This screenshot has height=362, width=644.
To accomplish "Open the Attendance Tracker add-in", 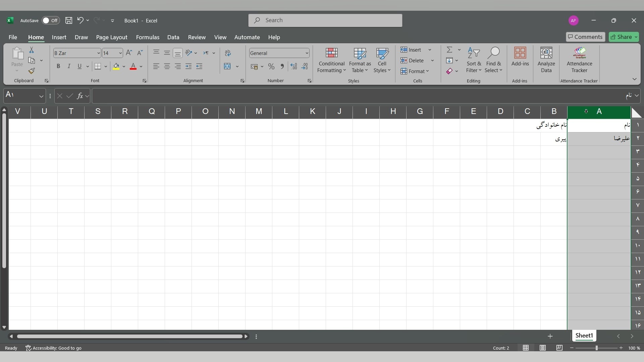I will (x=579, y=60).
